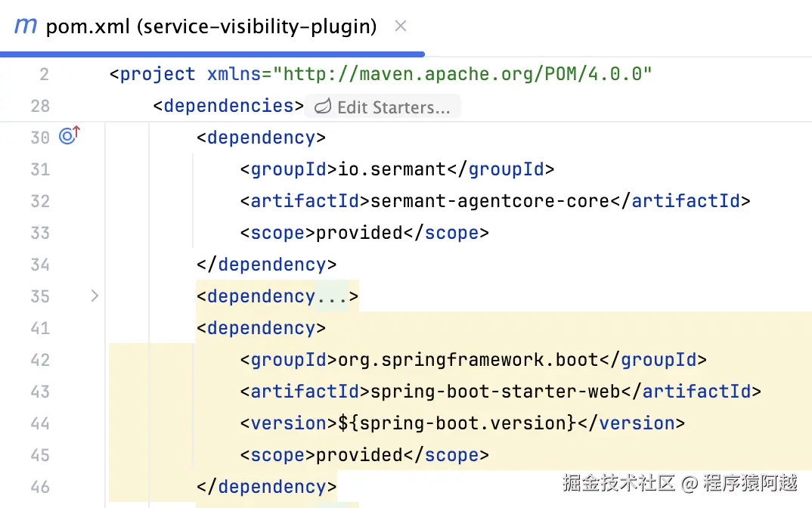
Task: Click the gutter marker icon on line 30
Action: click(69, 136)
